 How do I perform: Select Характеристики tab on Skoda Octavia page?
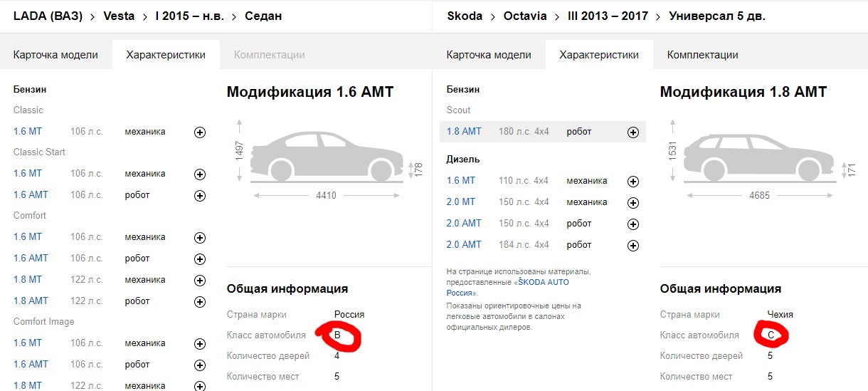(599, 55)
